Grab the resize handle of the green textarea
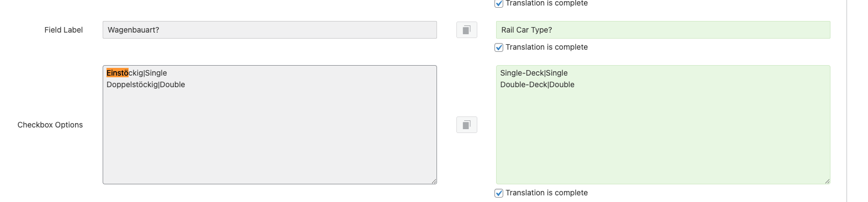The width and height of the screenshot is (868, 202). coord(827,181)
